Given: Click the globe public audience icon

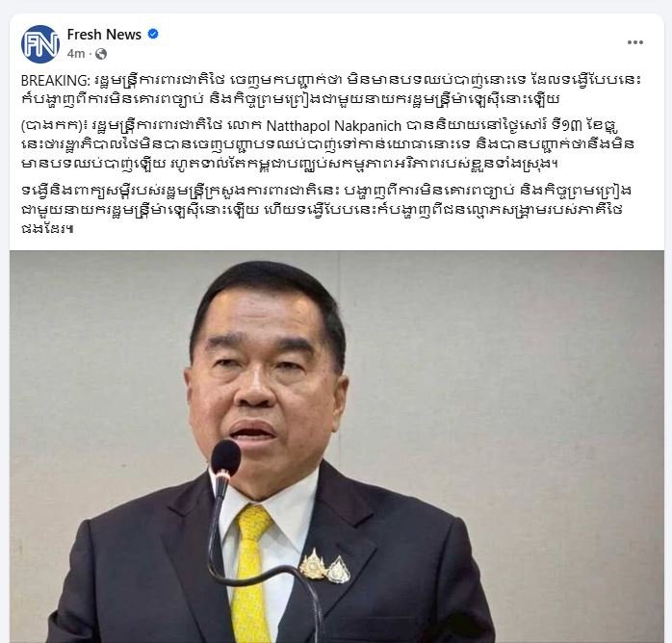Looking at the screenshot, I should pyautogui.click(x=101, y=54).
